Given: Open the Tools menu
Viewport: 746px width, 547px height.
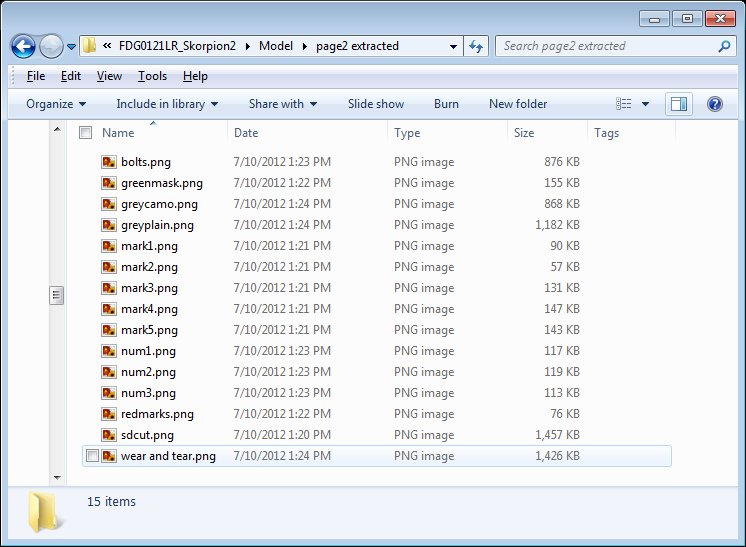Looking at the screenshot, I should point(152,76).
